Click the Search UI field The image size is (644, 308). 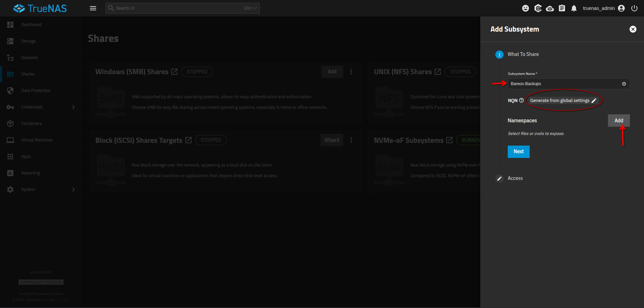point(182,8)
